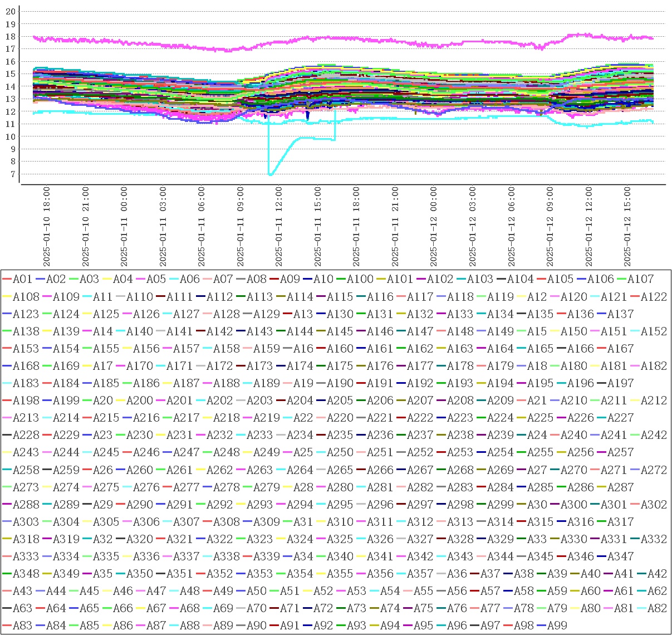This screenshot has width=672, height=635.
Task: Select the A62 legend item
Action: (657, 590)
